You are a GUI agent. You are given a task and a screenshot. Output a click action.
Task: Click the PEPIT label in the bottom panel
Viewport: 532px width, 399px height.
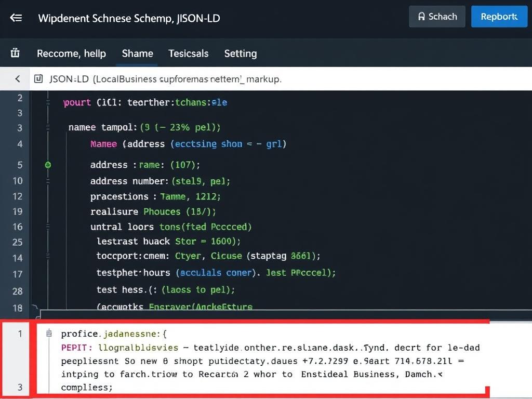76,348
